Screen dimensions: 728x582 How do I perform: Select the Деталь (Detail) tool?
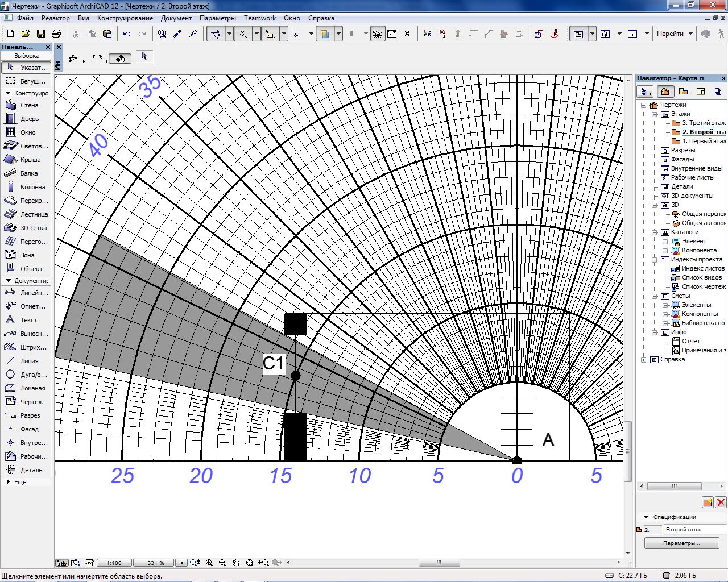click(x=26, y=470)
